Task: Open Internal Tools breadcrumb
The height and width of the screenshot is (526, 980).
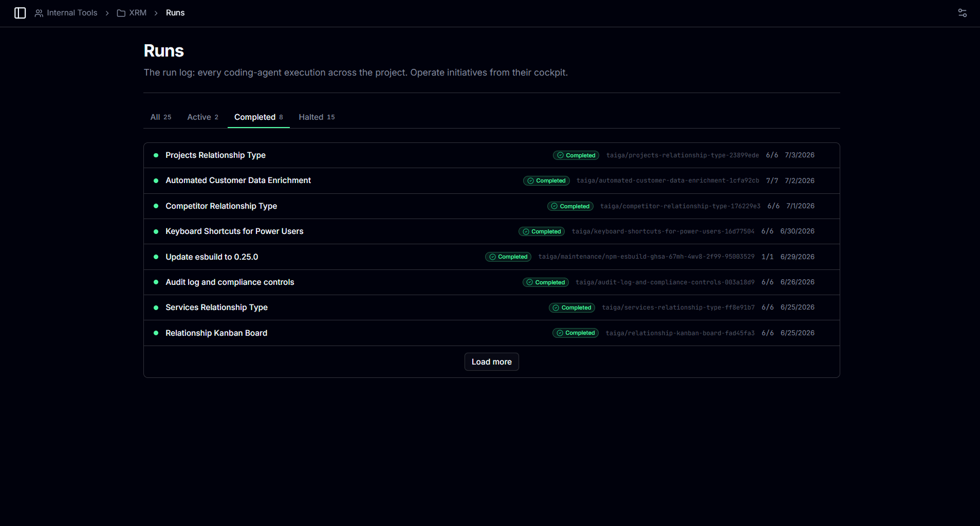Action: (72, 13)
